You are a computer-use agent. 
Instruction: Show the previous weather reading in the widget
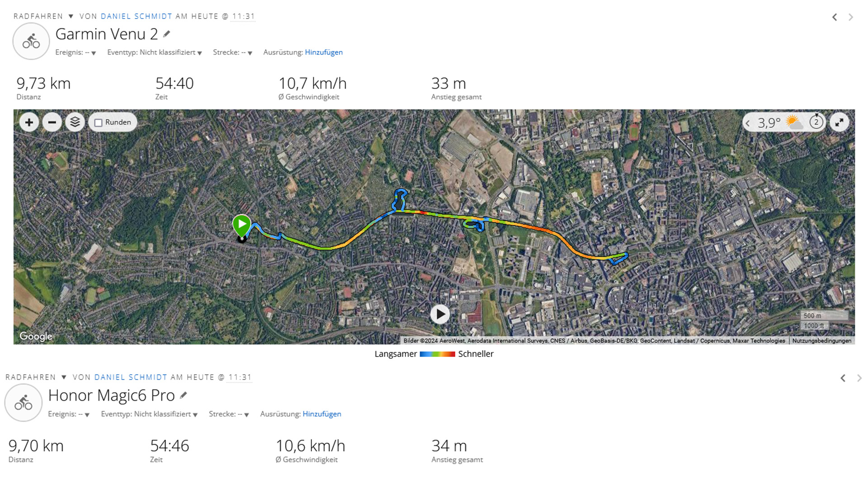tap(748, 123)
